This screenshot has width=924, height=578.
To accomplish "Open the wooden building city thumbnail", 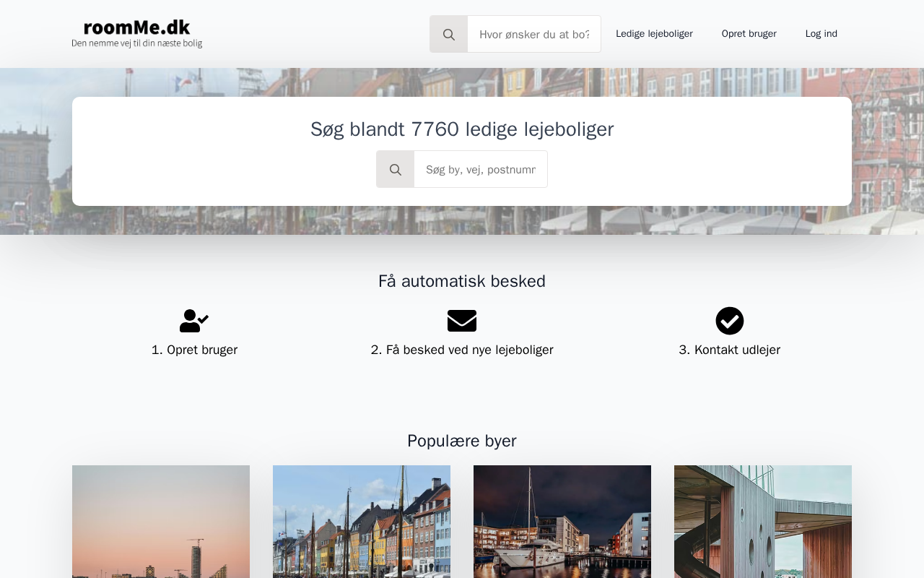I will coord(763,522).
